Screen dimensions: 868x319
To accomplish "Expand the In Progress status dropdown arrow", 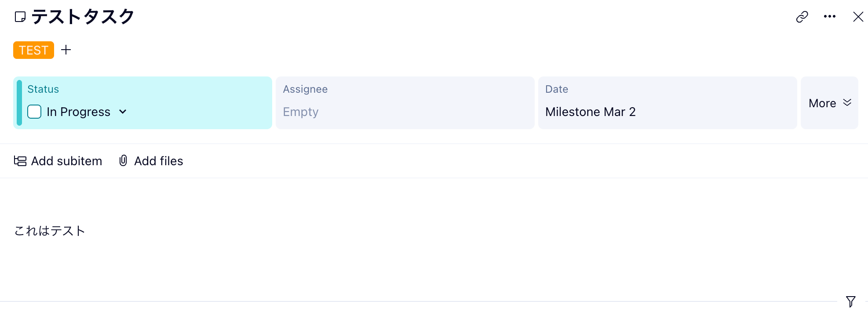I will tap(123, 112).
